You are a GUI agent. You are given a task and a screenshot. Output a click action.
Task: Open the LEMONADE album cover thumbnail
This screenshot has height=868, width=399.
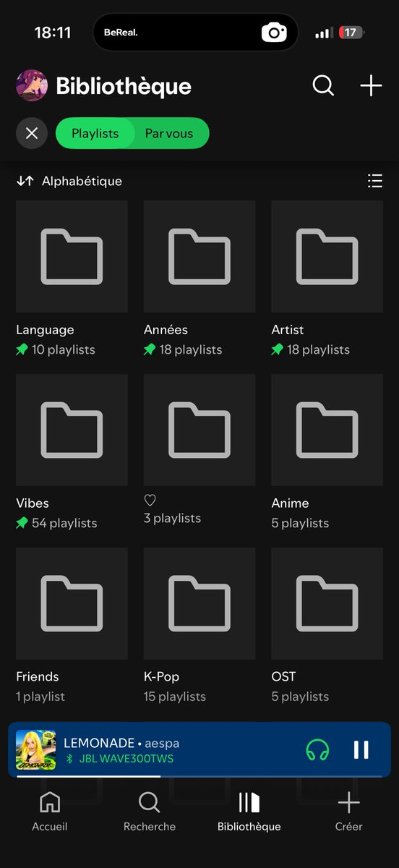[36, 750]
